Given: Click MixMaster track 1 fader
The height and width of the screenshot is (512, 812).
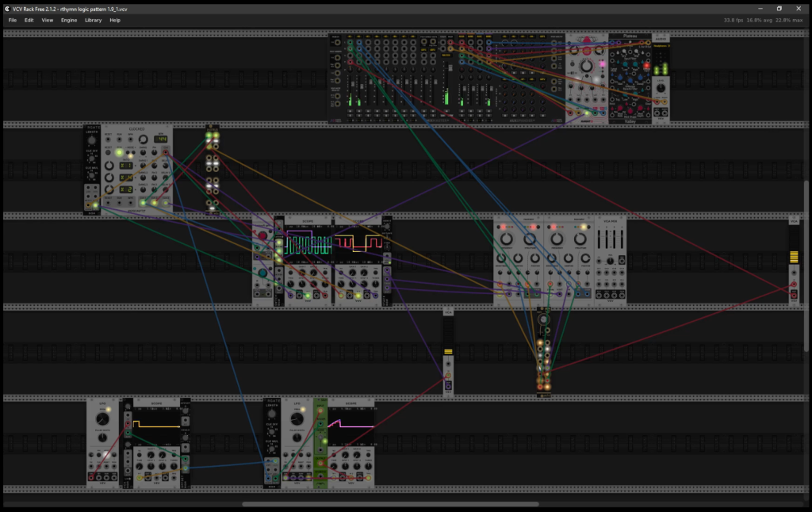Looking at the screenshot, I should 353,84.
